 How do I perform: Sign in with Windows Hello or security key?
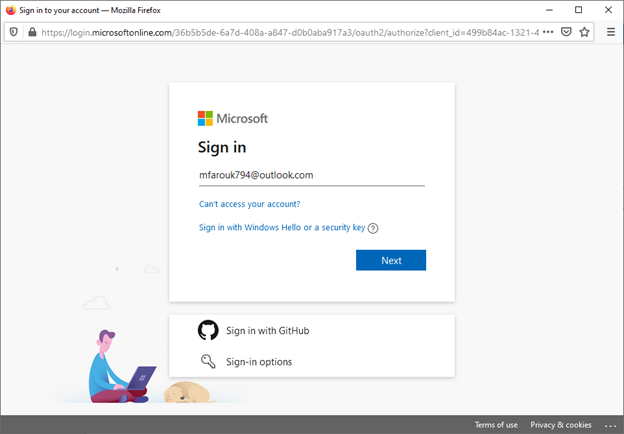point(282,228)
